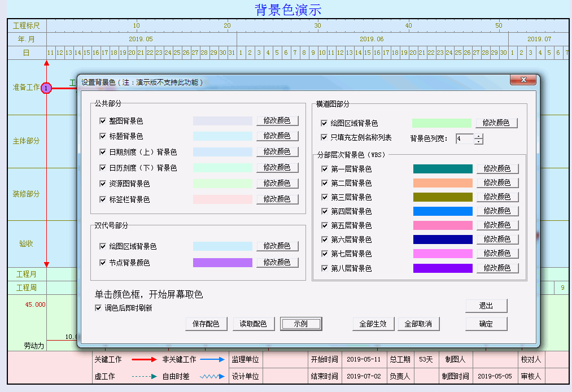Focus the 背景色列宽 value field
The image size is (572, 392).
click(x=465, y=139)
